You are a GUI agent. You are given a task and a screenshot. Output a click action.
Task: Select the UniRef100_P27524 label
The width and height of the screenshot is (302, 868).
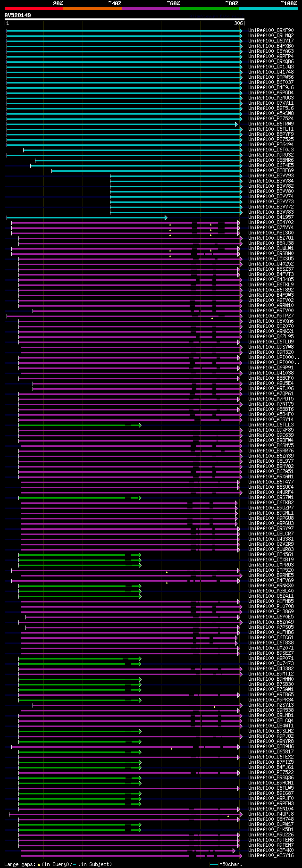pyautogui.click(x=271, y=118)
